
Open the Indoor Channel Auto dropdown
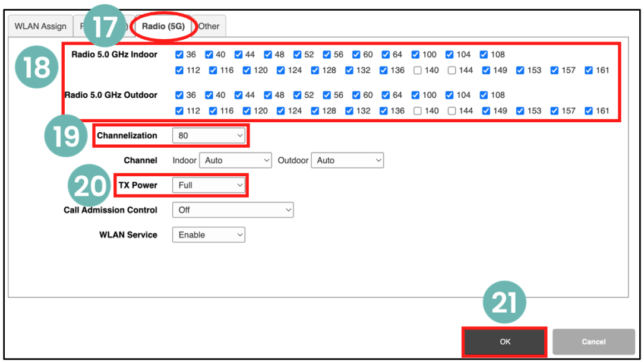[235, 160]
